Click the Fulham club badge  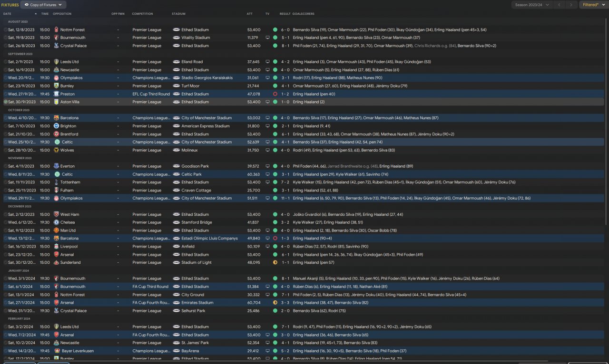click(56, 190)
